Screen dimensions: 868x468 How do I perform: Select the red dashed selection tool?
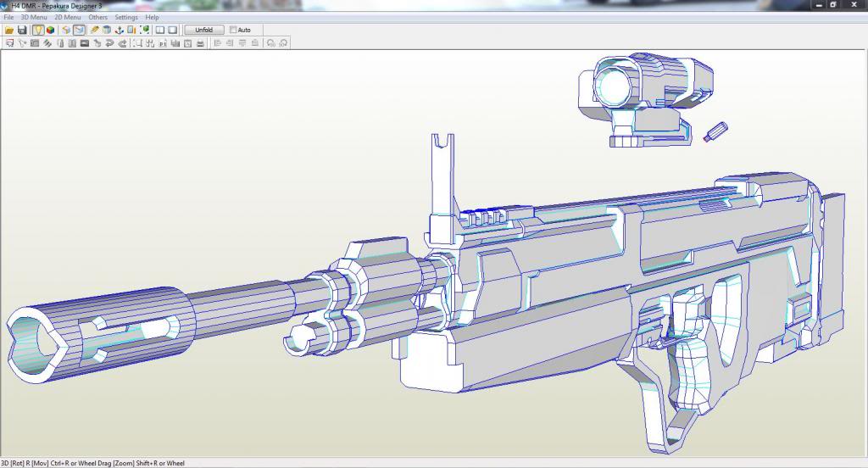(9, 43)
